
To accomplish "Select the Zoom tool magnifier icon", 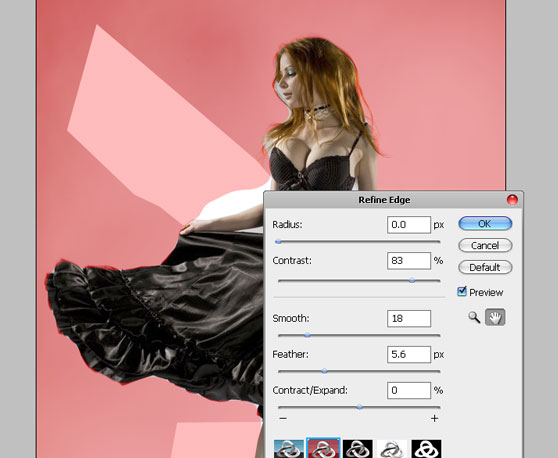I will coord(474,317).
